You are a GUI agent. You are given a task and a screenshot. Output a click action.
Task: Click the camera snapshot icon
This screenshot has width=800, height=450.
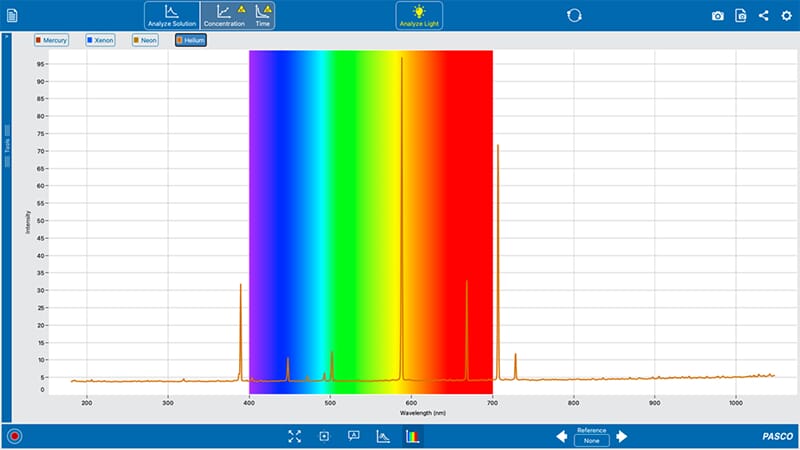717,15
